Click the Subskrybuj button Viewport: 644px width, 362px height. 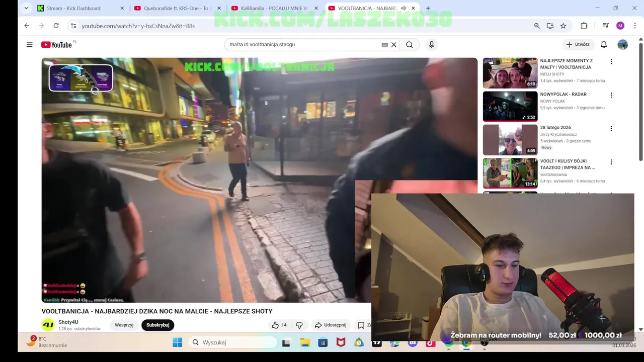(157, 325)
